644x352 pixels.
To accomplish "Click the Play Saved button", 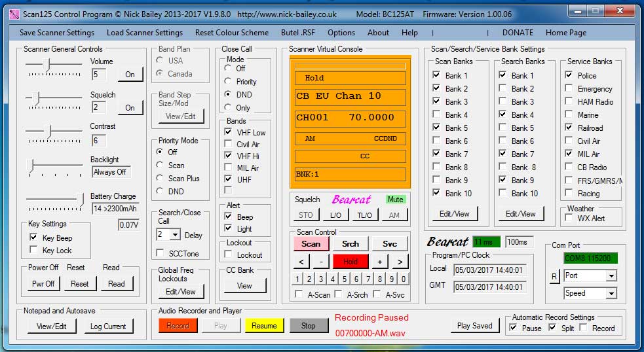I will [x=475, y=326].
